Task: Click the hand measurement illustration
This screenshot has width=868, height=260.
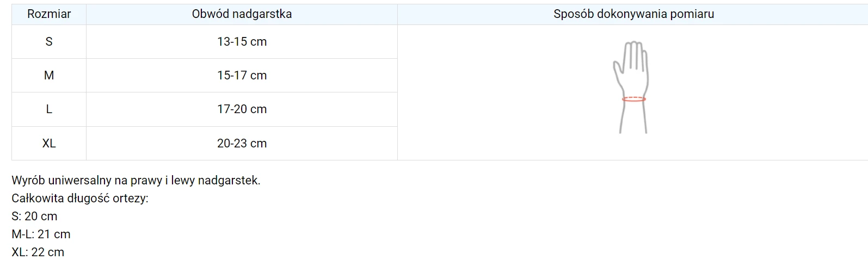Action: click(633, 87)
